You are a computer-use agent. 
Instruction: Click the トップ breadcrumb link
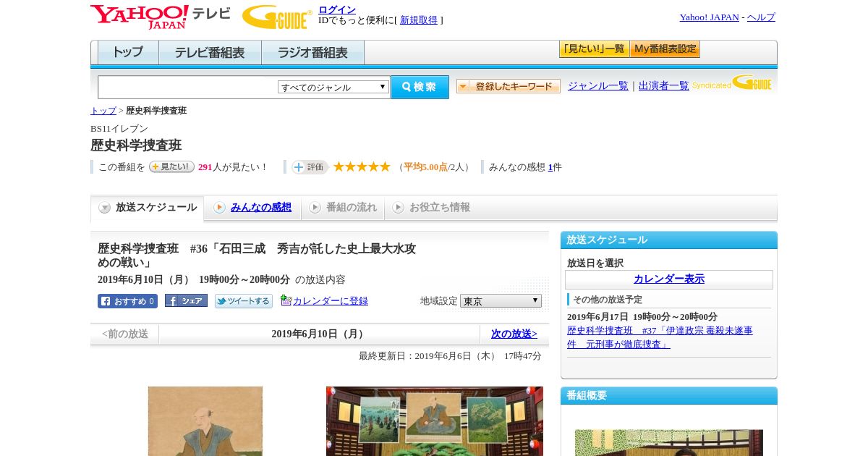coord(103,111)
